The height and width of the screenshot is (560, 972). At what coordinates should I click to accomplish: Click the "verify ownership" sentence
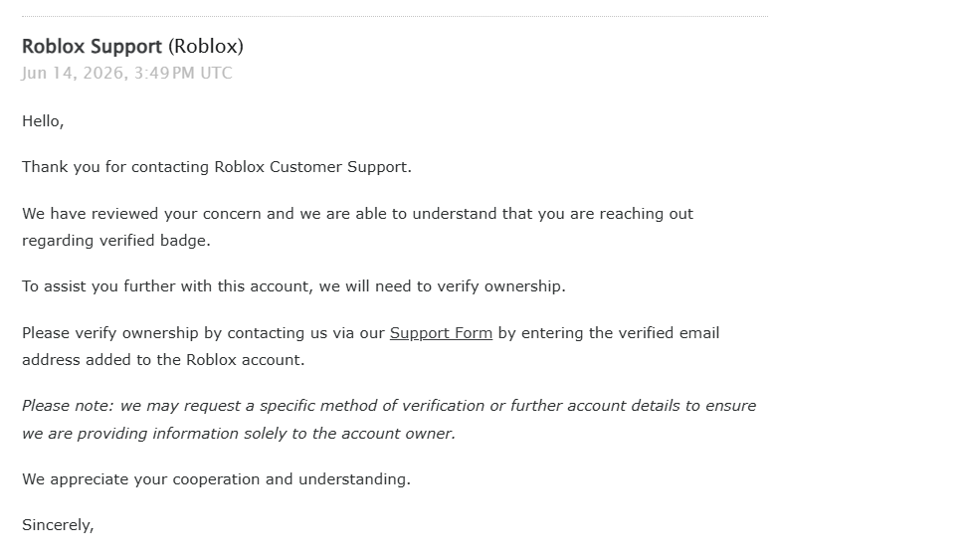pos(293,286)
